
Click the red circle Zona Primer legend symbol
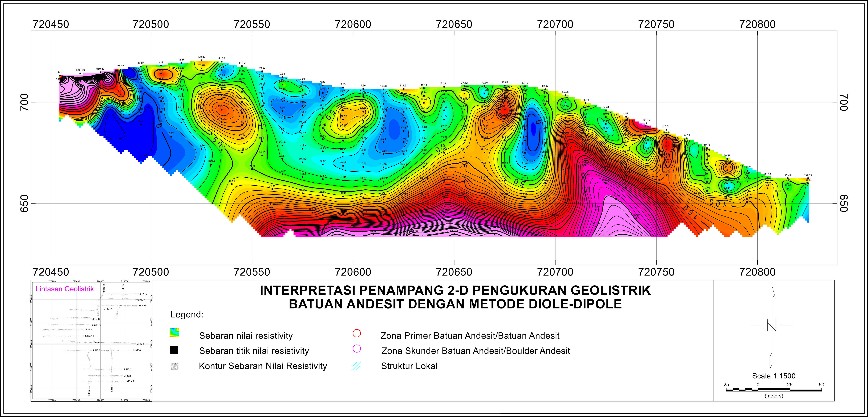coord(357,333)
